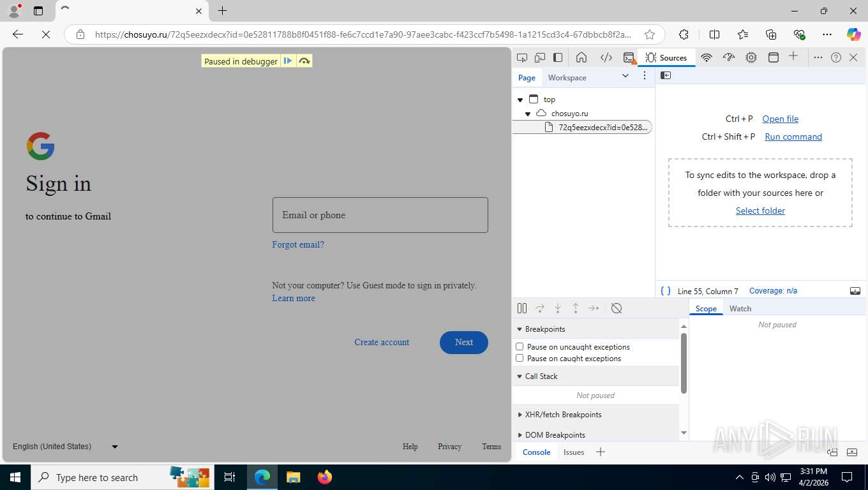The width and height of the screenshot is (868, 490).
Task: Open the Console drawer tab
Action: tap(536, 452)
